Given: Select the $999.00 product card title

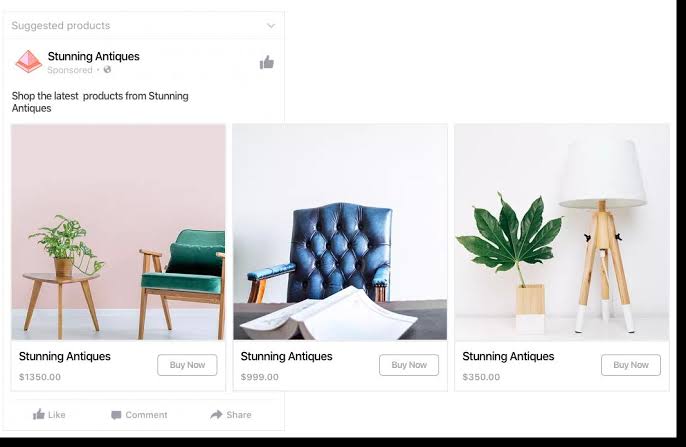Looking at the screenshot, I should [x=287, y=356].
